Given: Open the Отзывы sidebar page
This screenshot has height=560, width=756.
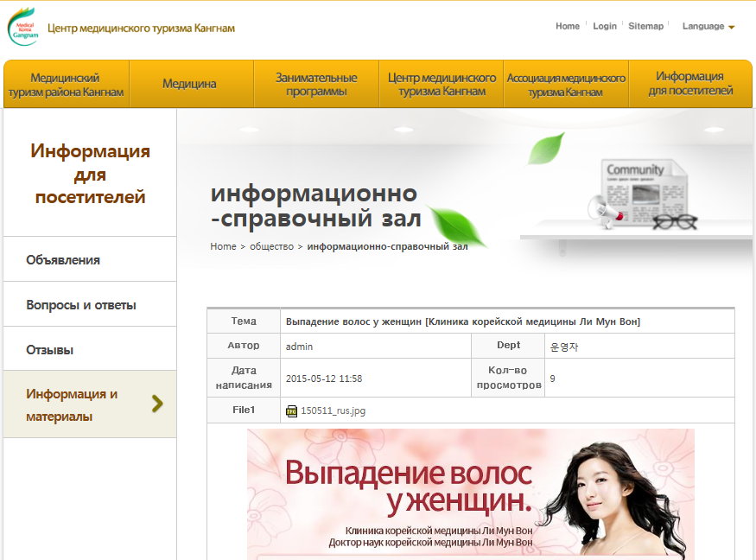Looking at the screenshot, I should (50, 347).
